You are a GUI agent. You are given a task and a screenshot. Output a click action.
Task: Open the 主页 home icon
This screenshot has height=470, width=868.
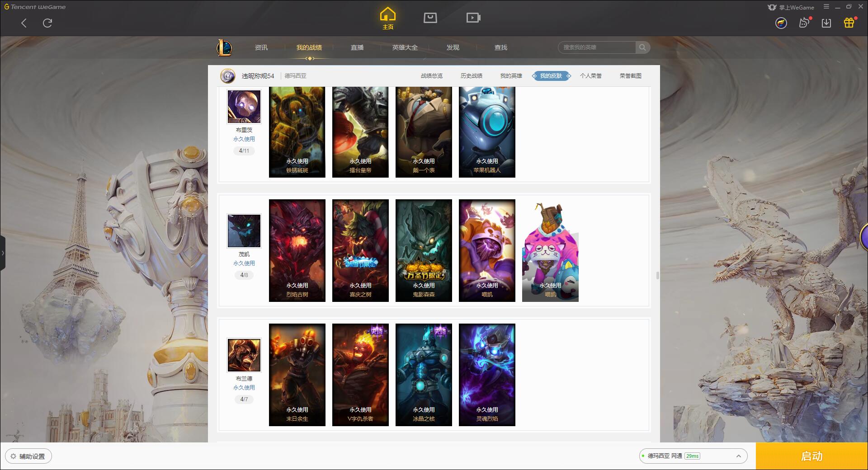point(388,19)
